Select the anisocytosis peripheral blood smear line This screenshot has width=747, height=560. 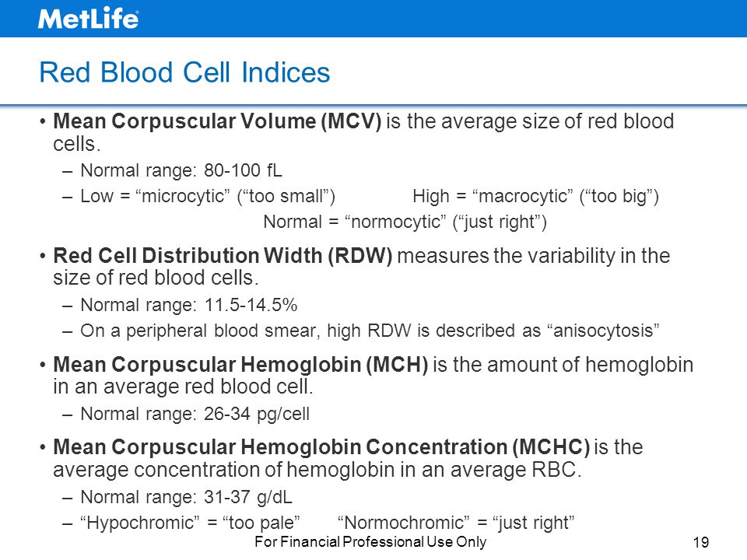click(370, 331)
